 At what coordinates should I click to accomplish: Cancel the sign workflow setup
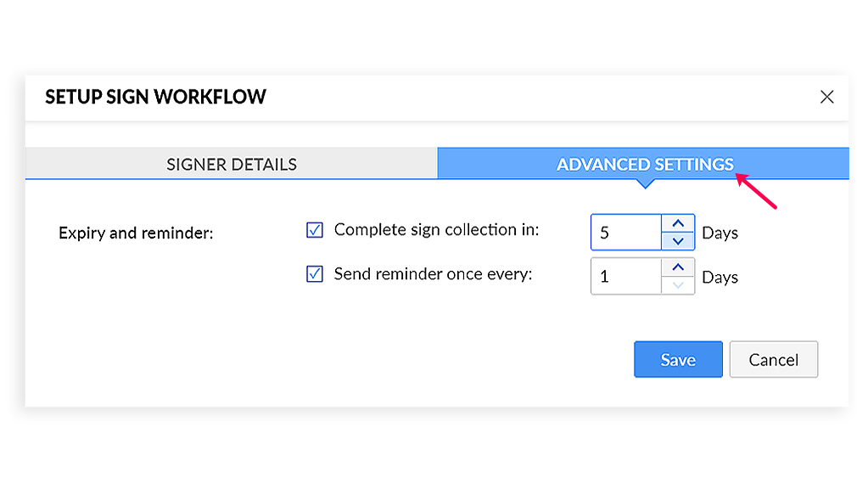[774, 359]
